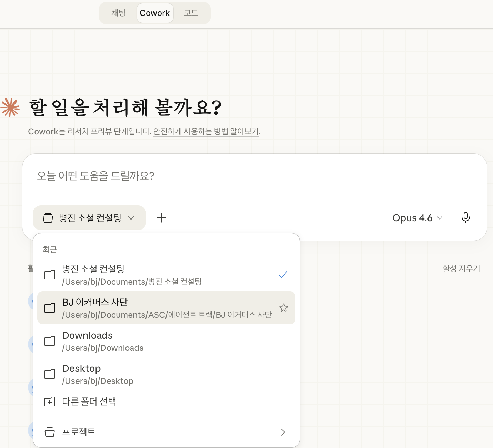Expand the 프로젝트 row with the chevron
The height and width of the screenshot is (448, 493).
tap(283, 432)
